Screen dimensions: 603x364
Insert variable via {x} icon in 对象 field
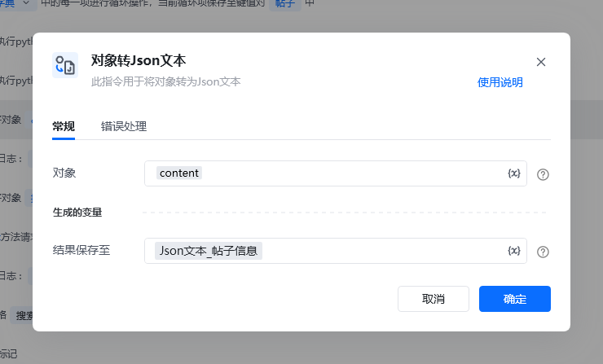coord(514,173)
